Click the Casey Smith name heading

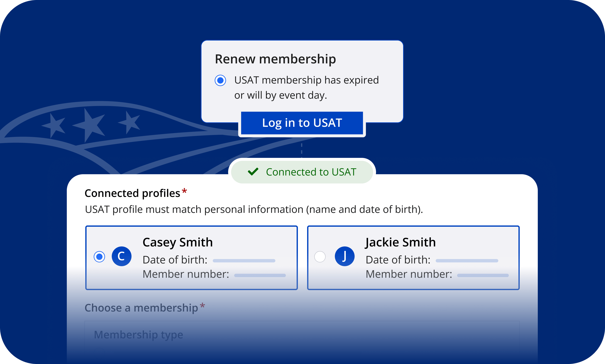(x=178, y=242)
